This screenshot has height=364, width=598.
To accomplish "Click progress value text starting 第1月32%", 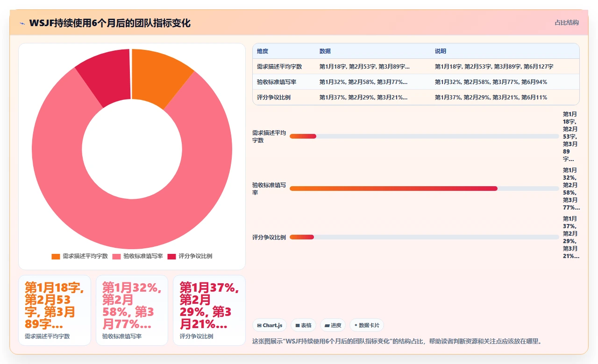I will point(571,189).
